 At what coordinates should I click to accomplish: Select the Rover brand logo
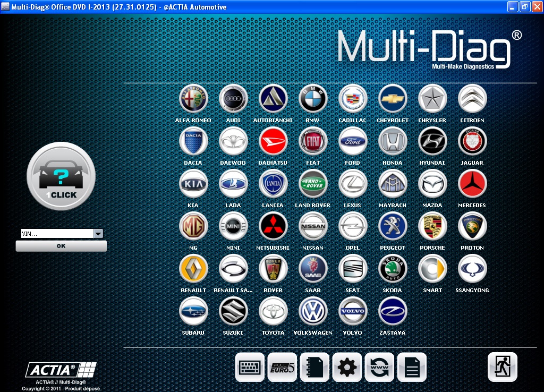coord(273,269)
